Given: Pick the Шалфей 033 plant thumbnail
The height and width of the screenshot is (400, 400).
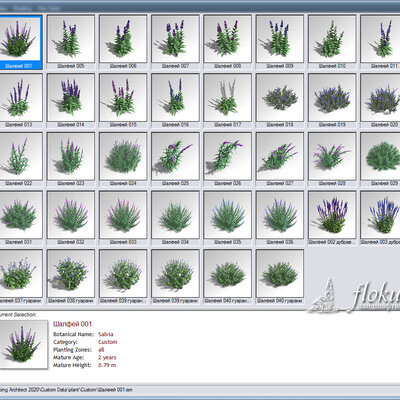Looking at the screenshot, I should pos(123,215).
